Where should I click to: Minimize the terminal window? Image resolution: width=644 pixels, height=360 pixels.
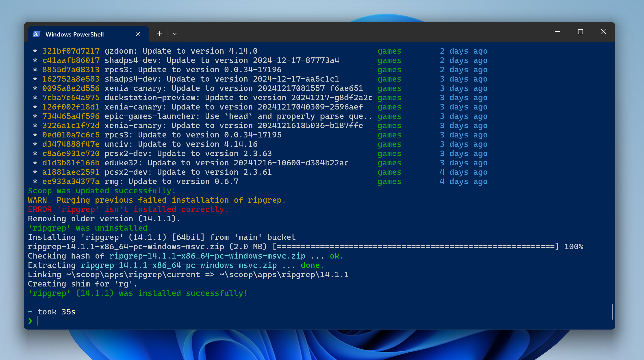557,32
